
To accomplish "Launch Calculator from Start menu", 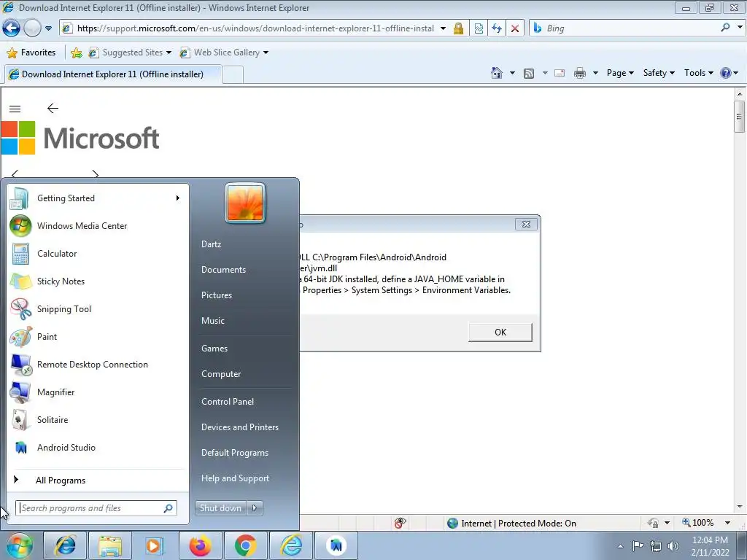I will (98, 253).
